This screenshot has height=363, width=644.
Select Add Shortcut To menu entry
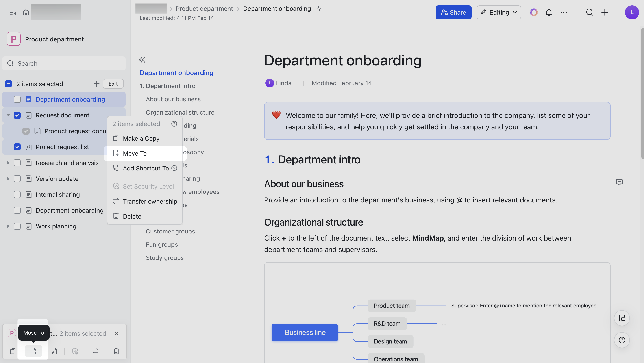(145, 168)
